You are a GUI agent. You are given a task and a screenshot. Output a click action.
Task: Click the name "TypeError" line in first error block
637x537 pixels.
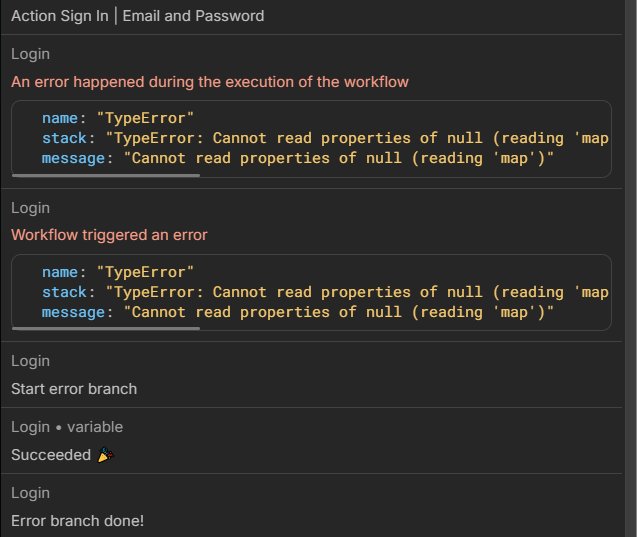click(x=118, y=118)
